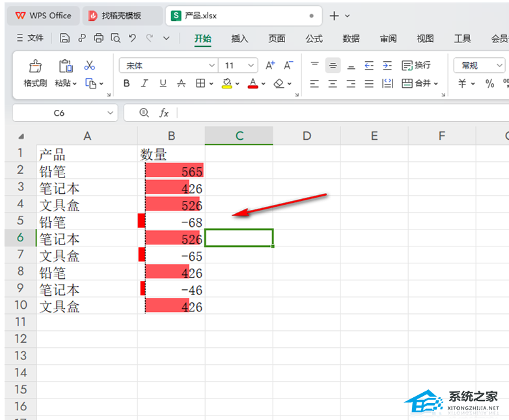Expand Name Box C6 dropdown
The width and height of the screenshot is (509, 420).
click(111, 113)
